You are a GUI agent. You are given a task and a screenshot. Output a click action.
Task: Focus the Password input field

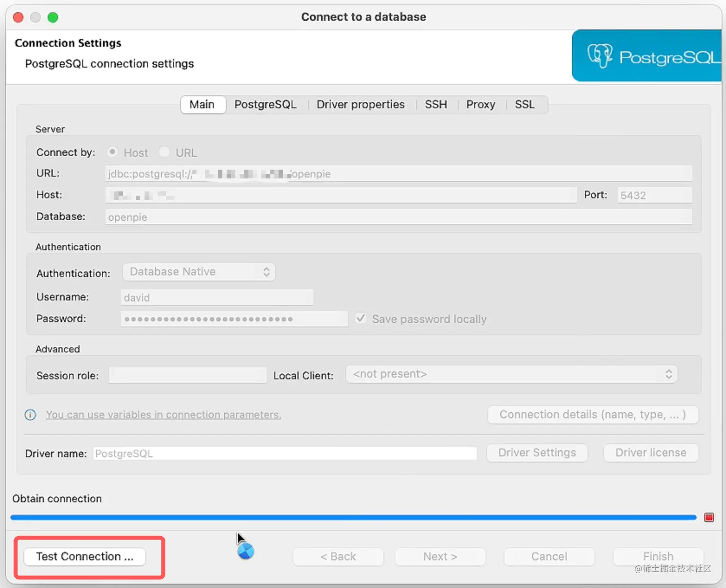click(x=234, y=319)
